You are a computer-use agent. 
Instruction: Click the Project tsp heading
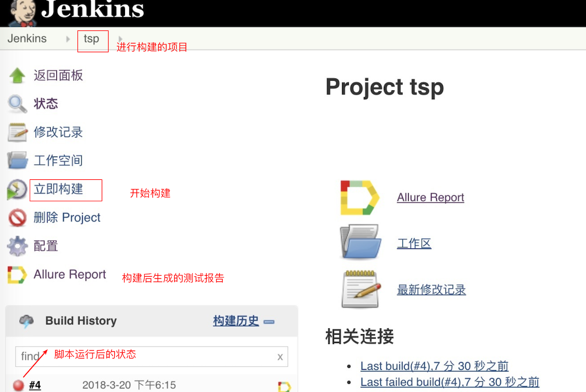pyautogui.click(x=384, y=87)
